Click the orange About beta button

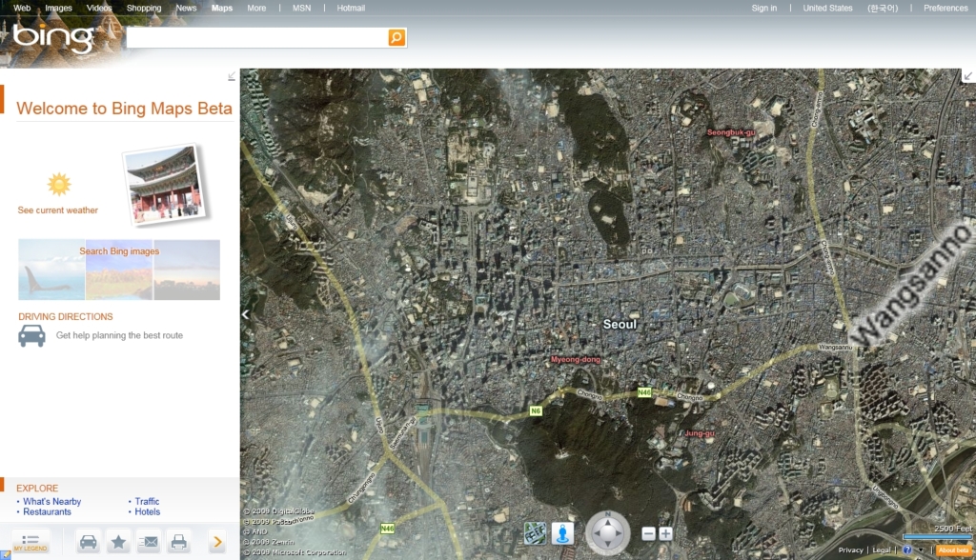(953, 550)
